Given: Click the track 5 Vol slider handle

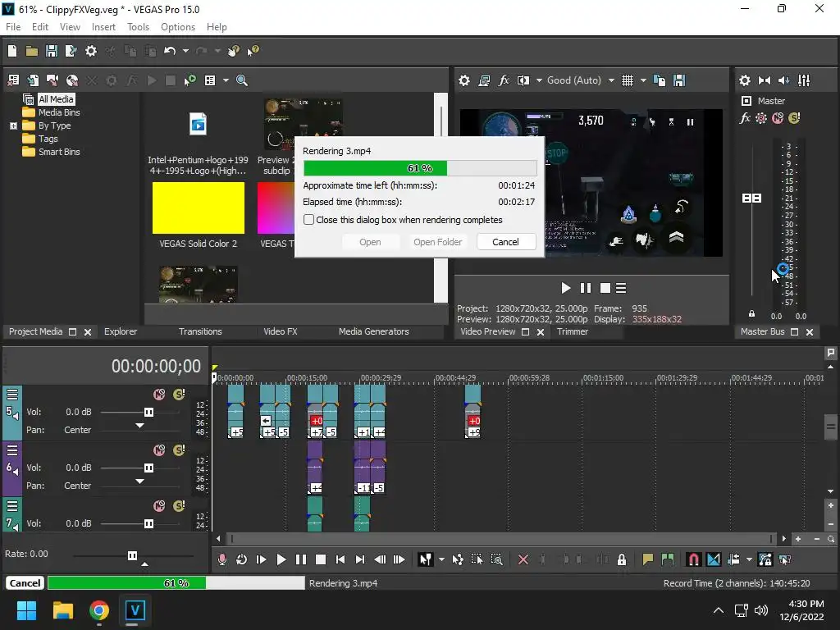Looking at the screenshot, I should [x=149, y=412].
